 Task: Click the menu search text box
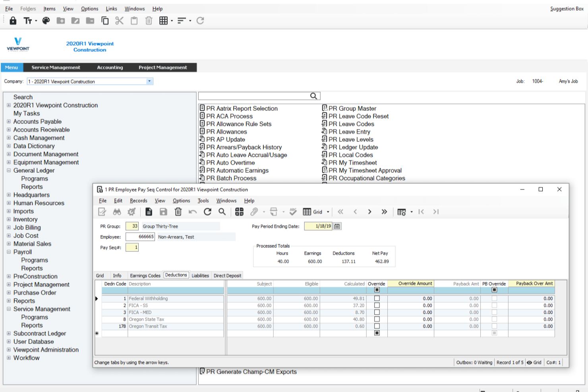coord(254,96)
